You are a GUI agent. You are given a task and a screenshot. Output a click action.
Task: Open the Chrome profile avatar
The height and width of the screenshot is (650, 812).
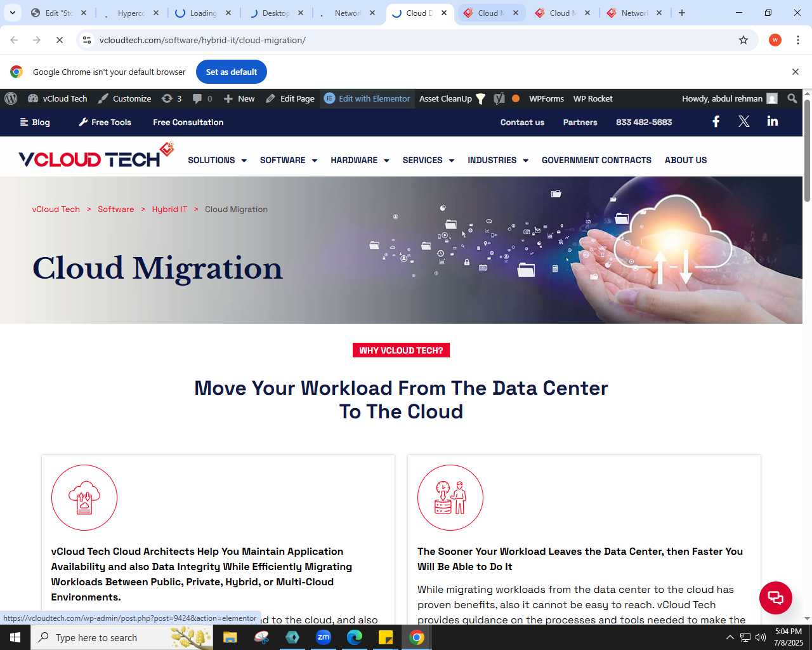pyautogui.click(x=775, y=40)
